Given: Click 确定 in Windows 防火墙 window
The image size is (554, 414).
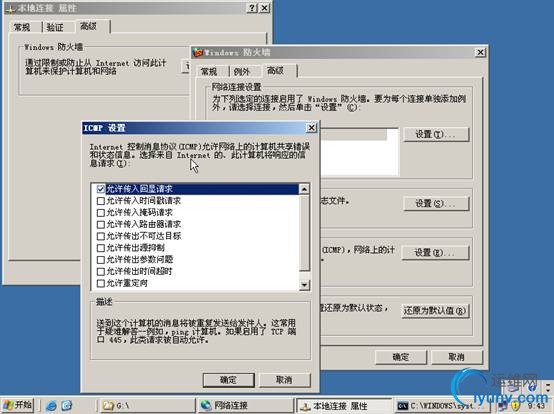Looking at the screenshot, I should click(401, 357).
